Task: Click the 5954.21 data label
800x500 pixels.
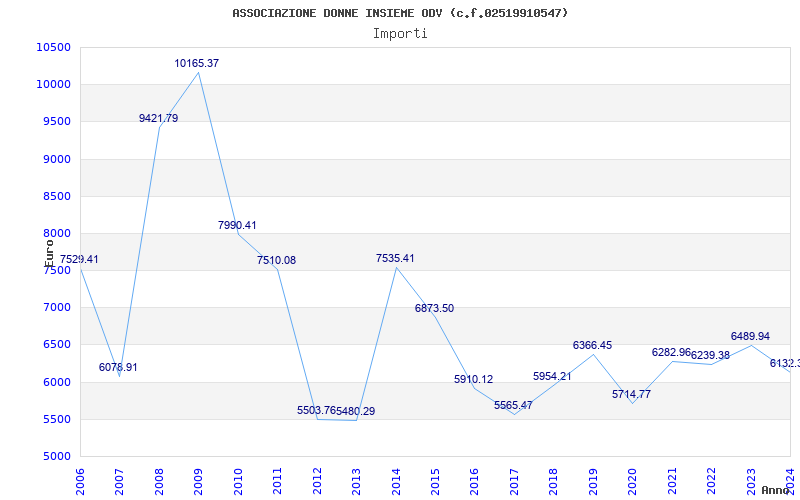Action: (552, 377)
